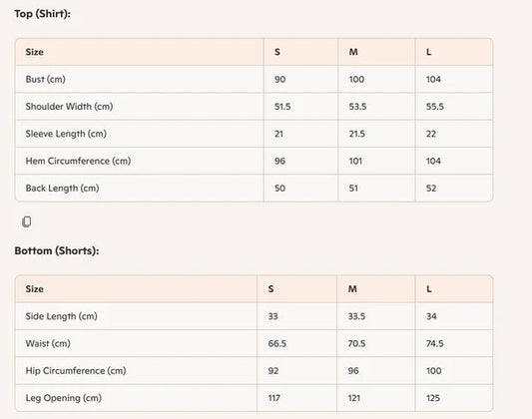Click the Hip Circumference (cm) row label
This screenshot has height=419, width=532.
pos(76,370)
